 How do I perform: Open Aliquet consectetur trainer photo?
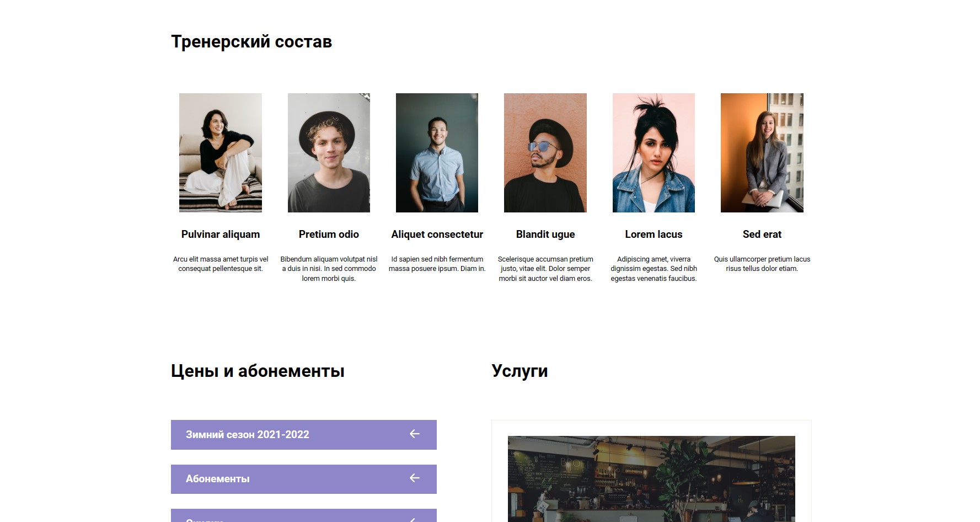tap(437, 153)
